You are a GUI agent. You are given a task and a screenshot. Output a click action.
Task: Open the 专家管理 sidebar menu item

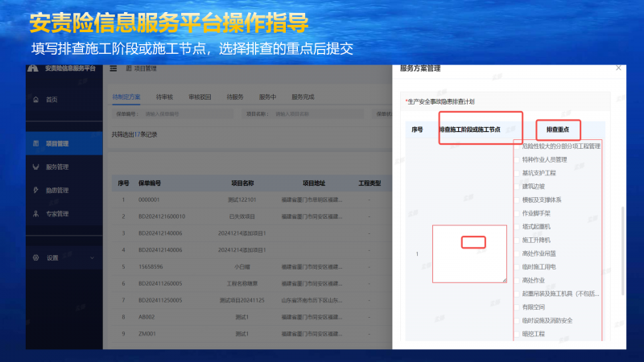(x=64, y=213)
